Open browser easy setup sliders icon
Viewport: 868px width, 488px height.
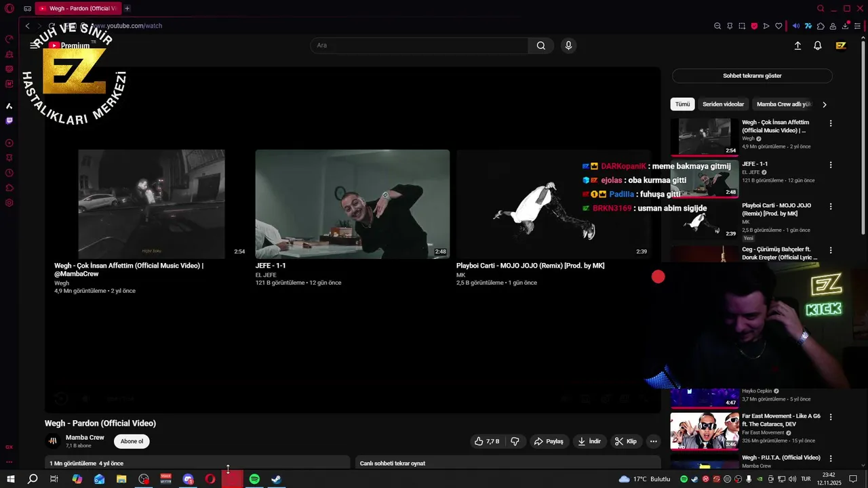point(858,26)
